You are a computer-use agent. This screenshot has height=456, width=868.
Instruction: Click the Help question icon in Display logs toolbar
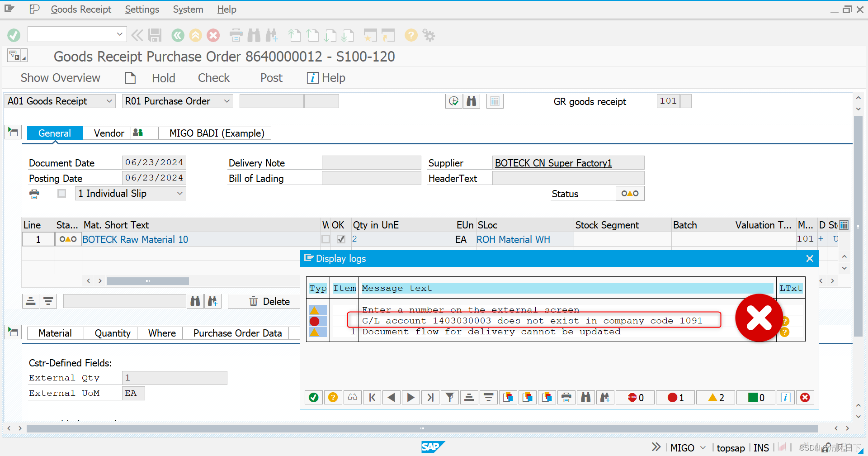[333, 397]
